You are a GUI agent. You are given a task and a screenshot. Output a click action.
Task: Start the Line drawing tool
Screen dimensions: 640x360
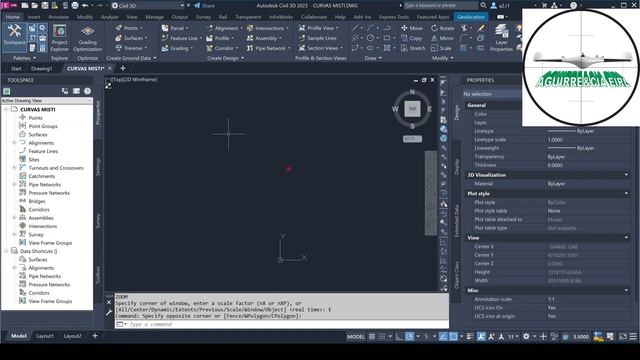(x=355, y=28)
